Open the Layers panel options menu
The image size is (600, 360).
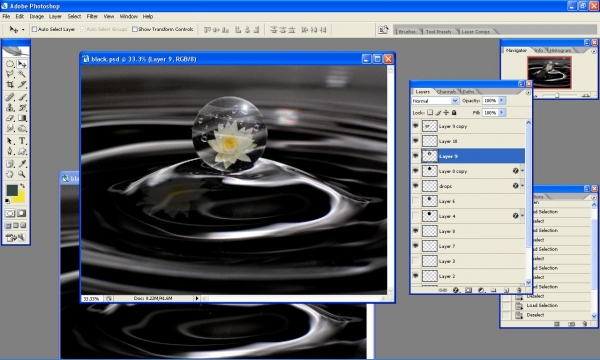pyautogui.click(x=528, y=92)
